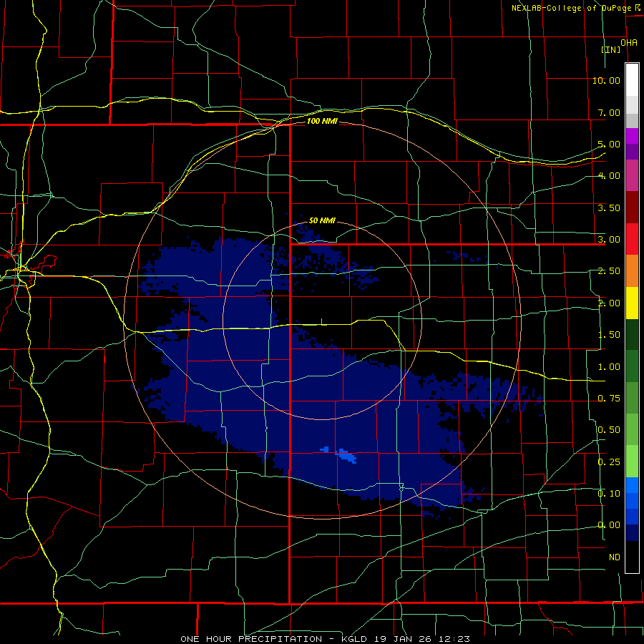The width and height of the screenshot is (644, 644).
Task: Click the NEXLAB-College of DuPage credit text
Action: [x=571, y=8]
